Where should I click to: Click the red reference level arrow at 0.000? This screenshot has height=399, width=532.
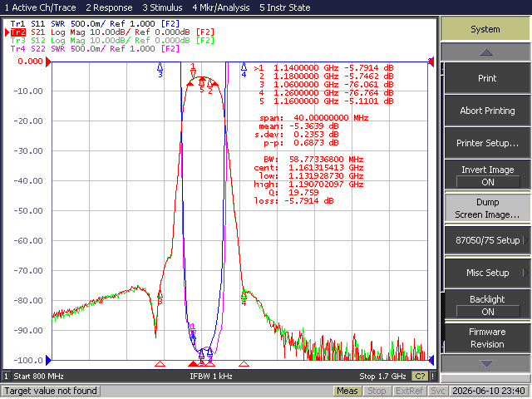tap(48, 62)
